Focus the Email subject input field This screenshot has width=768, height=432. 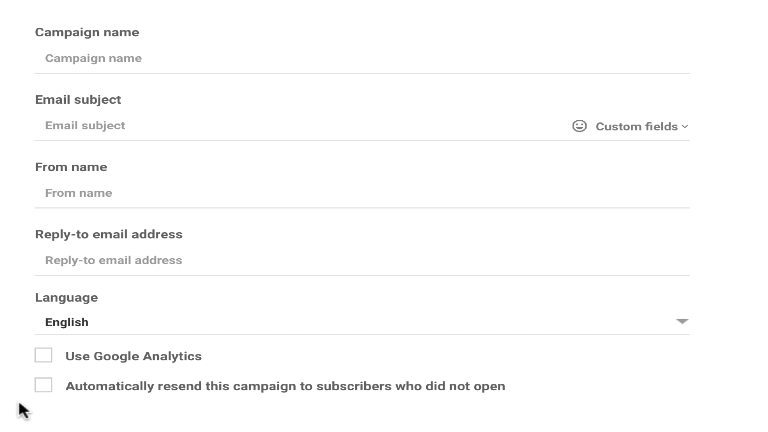pos(299,126)
